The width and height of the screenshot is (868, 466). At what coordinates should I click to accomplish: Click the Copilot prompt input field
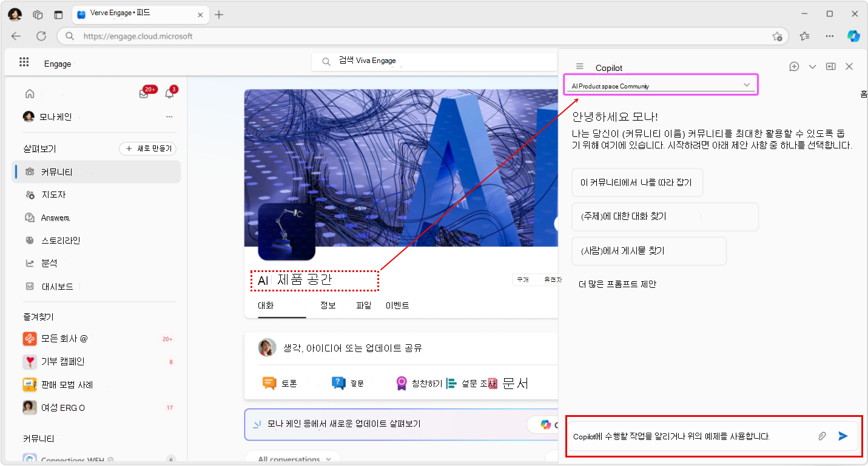coord(713,436)
